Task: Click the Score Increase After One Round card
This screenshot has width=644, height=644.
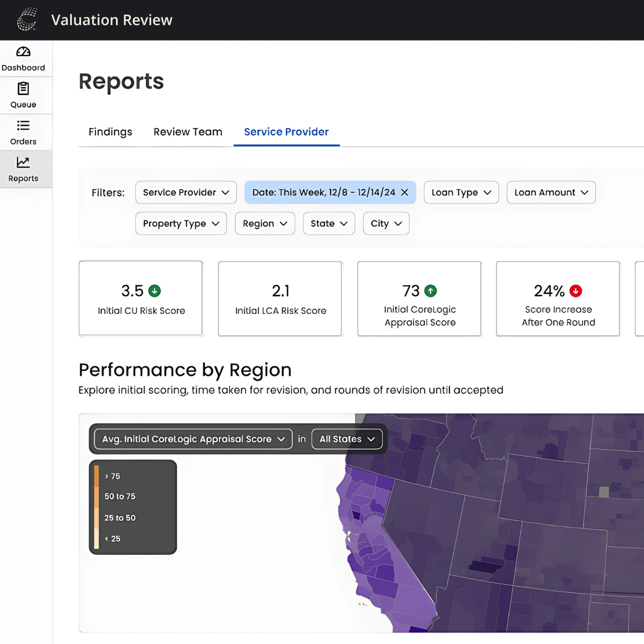Action: coord(558,299)
